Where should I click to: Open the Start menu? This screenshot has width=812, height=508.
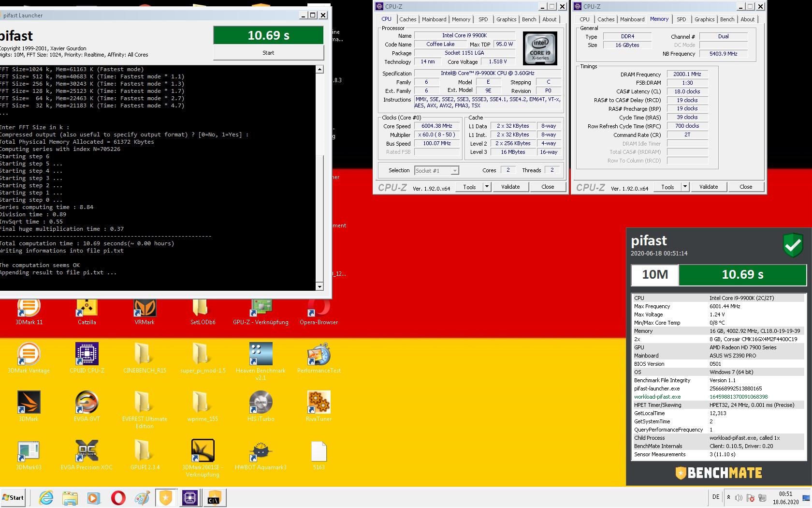tap(13, 498)
